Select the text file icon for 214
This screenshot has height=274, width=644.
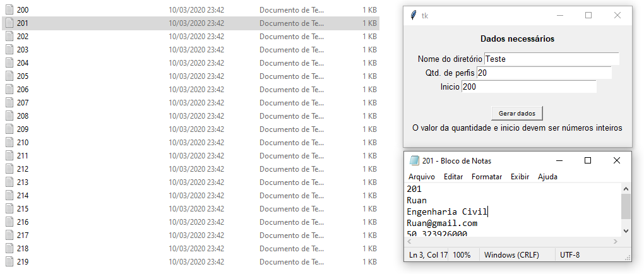(x=9, y=196)
